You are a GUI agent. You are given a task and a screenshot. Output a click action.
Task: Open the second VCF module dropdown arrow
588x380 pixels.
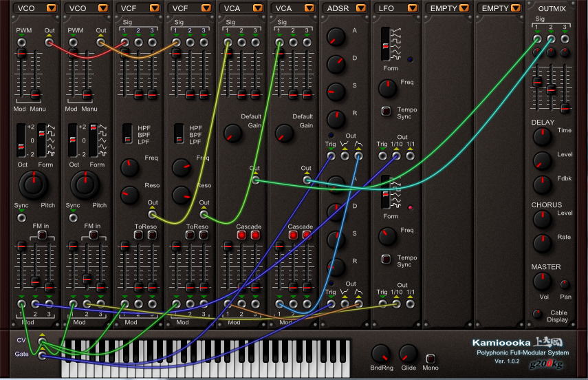pos(206,8)
